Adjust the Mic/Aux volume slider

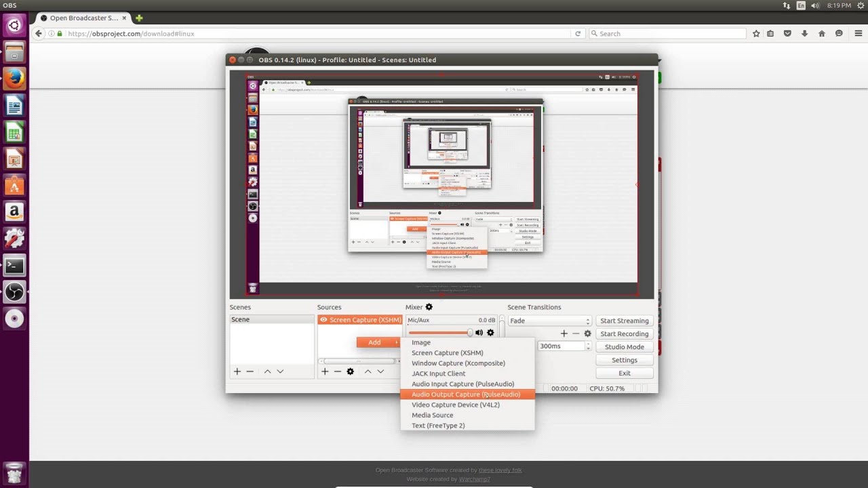[x=440, y=333]
